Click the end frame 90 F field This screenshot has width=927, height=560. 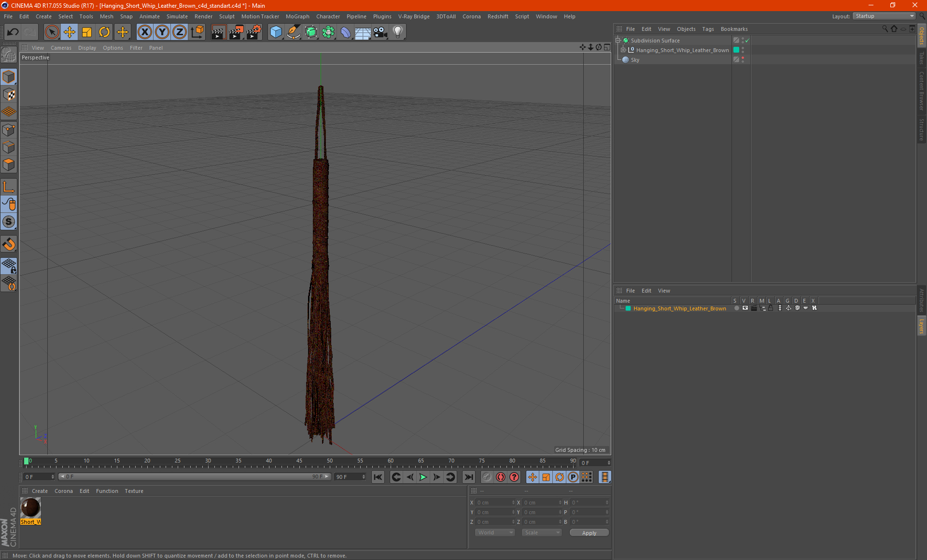click(351, 476)
